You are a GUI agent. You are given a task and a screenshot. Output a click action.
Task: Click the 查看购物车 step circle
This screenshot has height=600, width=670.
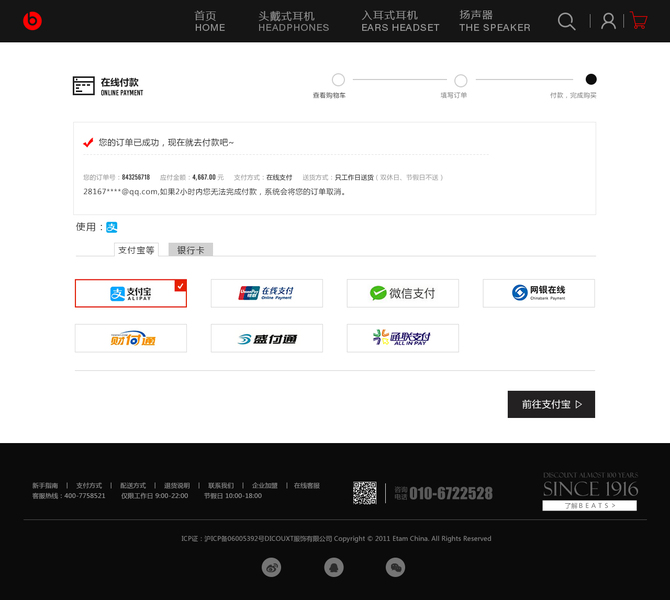click(x=338, y=80)
